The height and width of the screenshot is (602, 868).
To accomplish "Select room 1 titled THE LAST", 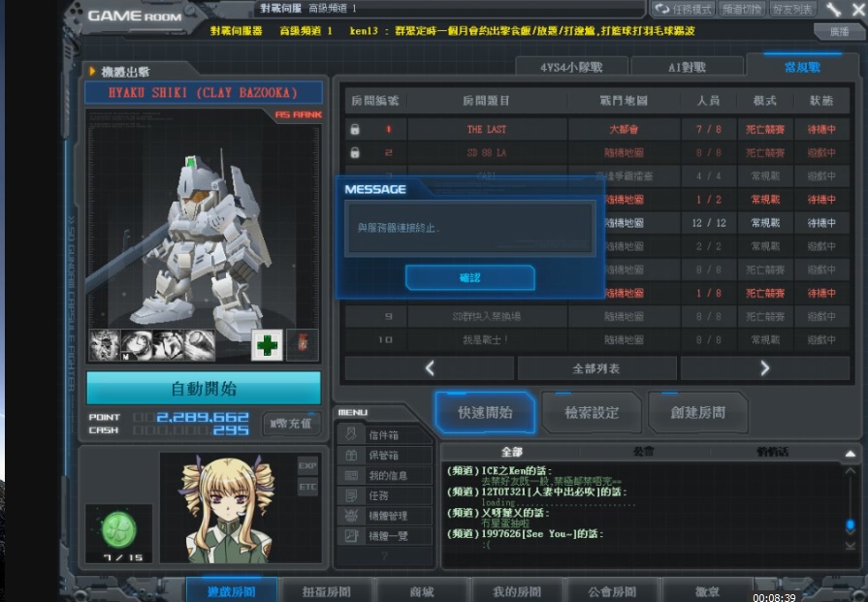I will pos(596,130).
